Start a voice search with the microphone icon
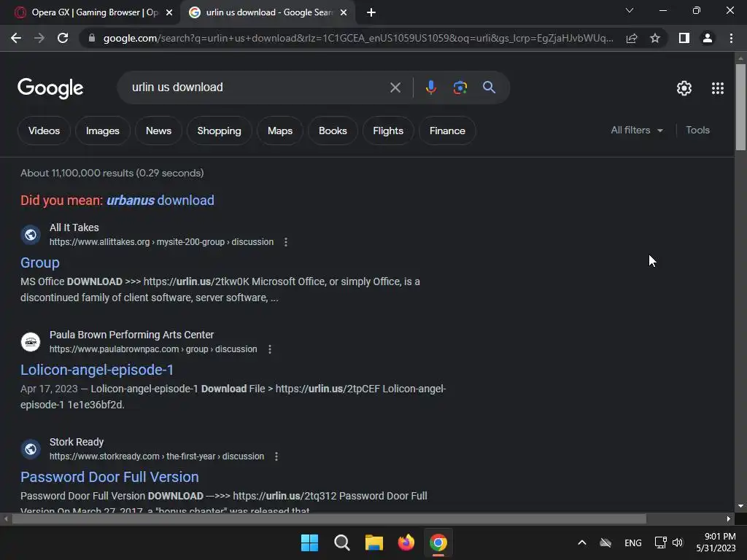Screen dimensions: 747x560 click(x=430, y=87)
